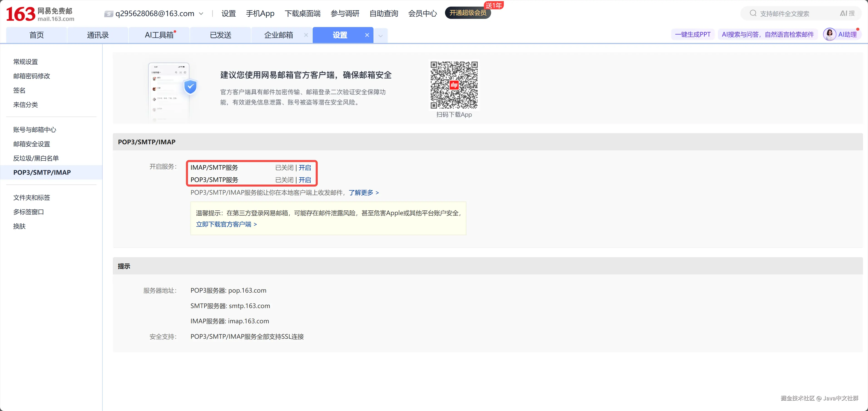Enable IMAP/SMTP service via 开启
Viewport: 868px width, 411px height.
(x=305, y=168)
